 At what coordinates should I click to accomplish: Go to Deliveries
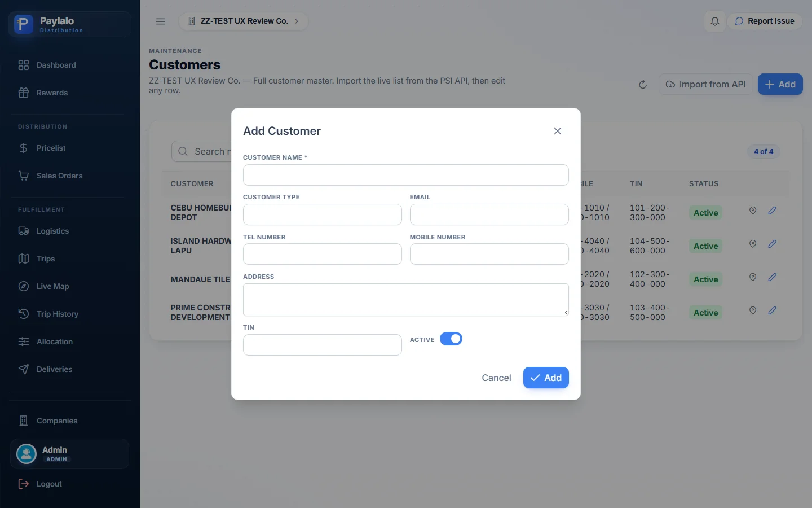click(70, 369)
